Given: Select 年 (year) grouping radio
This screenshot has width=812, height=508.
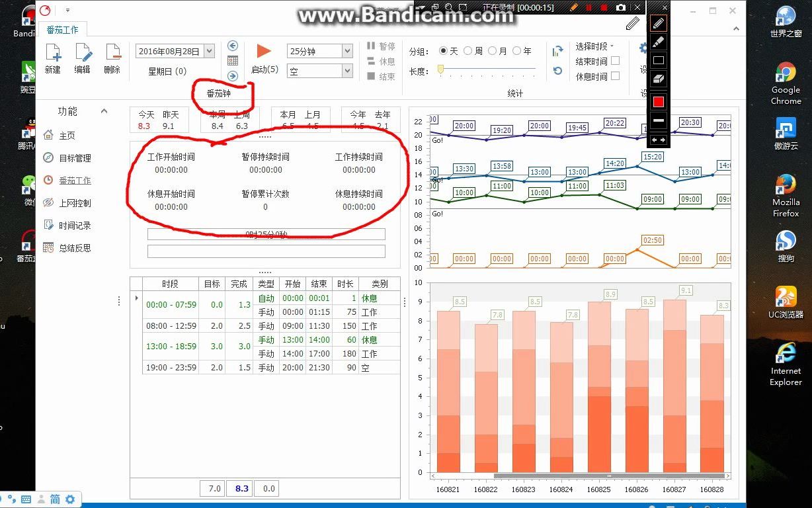Looking at the screenshot, I should click(522, 51).
